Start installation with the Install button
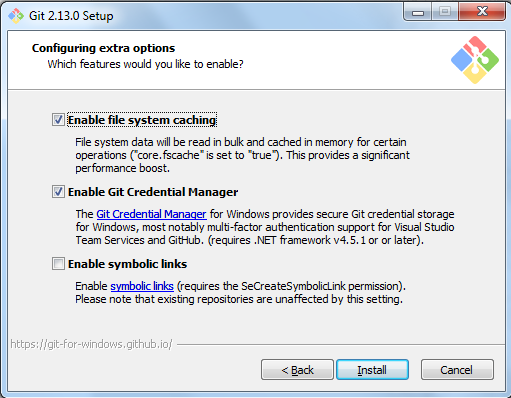 coord(372,370)
